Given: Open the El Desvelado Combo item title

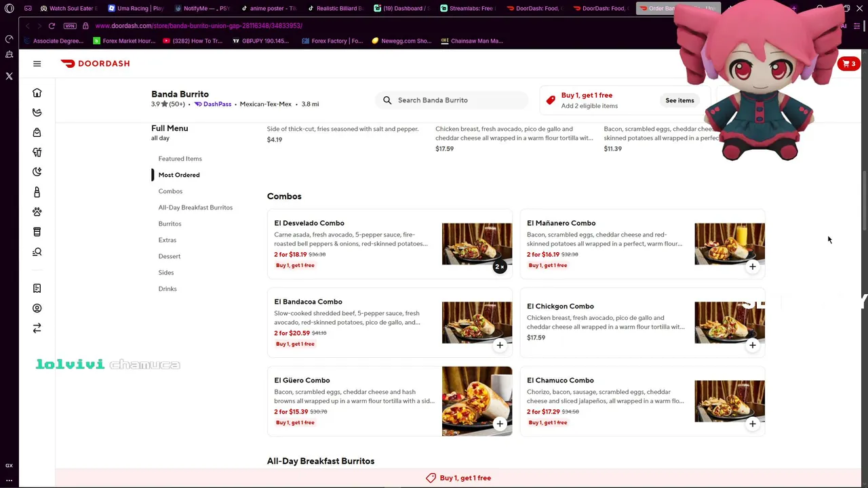Looking at the screenshot, I should coord(309,223).
